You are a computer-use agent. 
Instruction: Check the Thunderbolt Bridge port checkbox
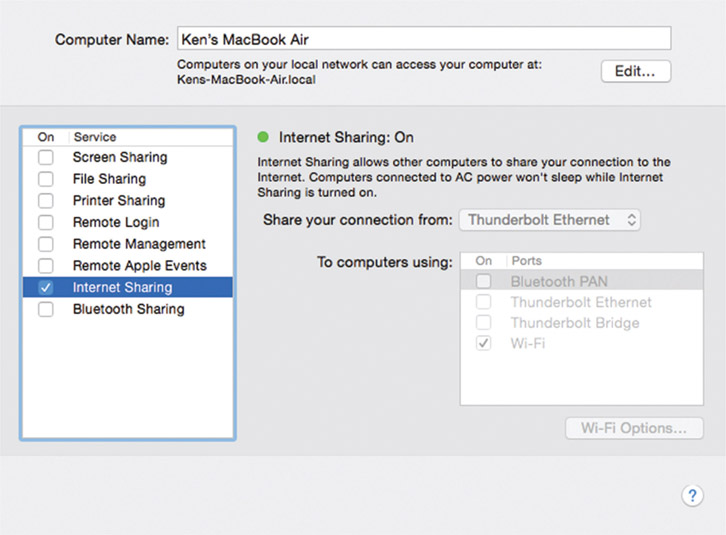(484, 323)
